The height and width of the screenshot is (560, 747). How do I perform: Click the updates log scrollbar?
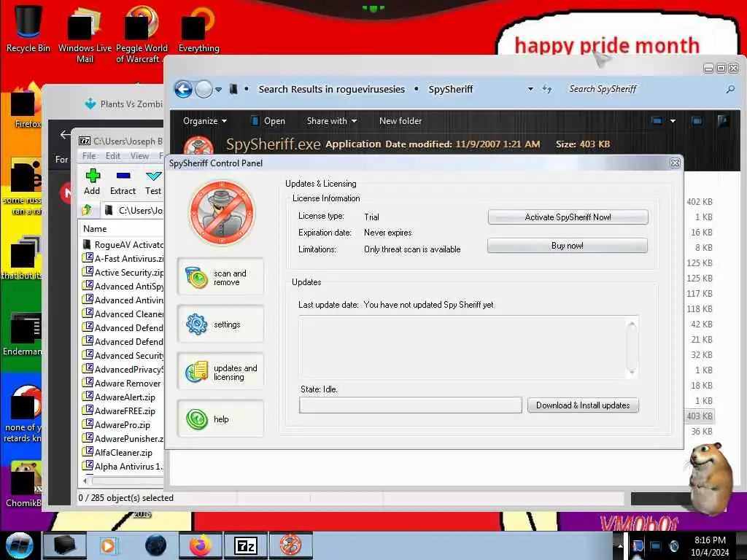pos(631,348)
